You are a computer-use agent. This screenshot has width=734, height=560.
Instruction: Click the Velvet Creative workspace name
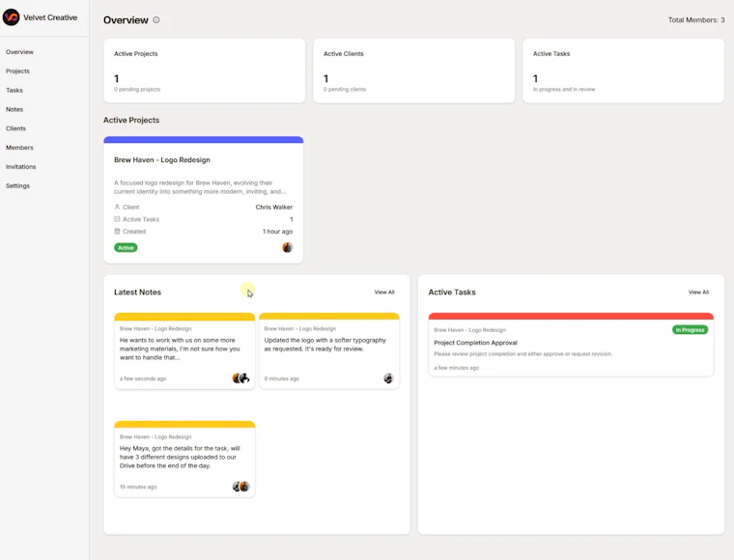tap(50, 17)
